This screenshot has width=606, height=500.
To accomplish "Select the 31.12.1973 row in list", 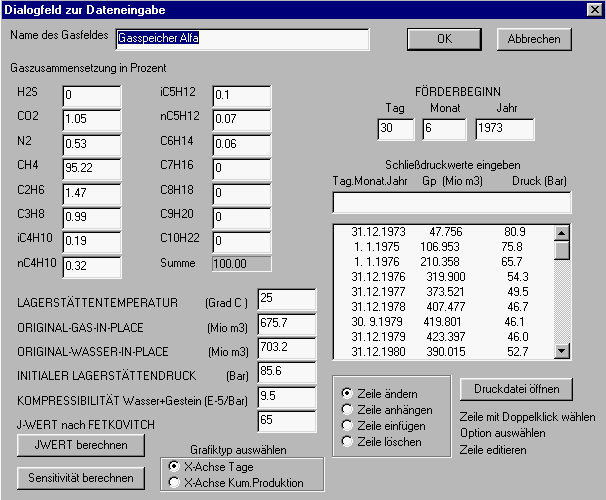I will point(444,232).
